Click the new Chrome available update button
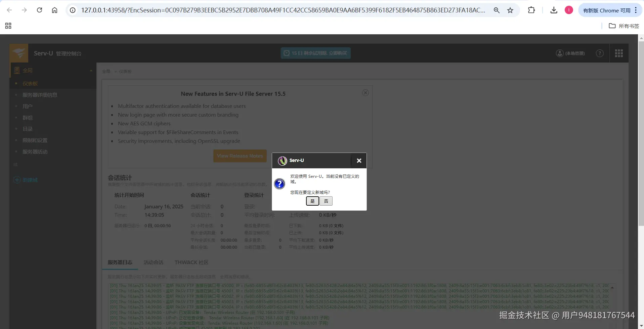Image resolution: width=644 pixels, height=329 pixels. click(610, 10)
